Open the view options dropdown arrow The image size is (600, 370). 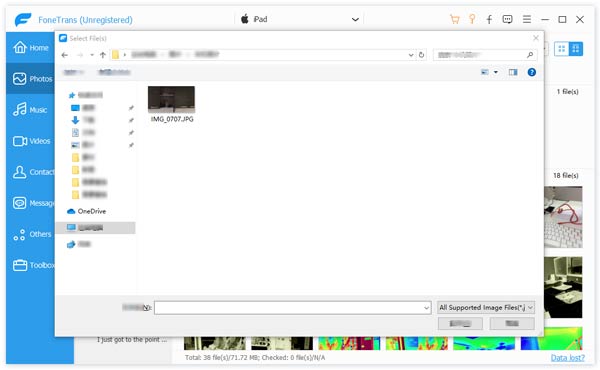496,72
